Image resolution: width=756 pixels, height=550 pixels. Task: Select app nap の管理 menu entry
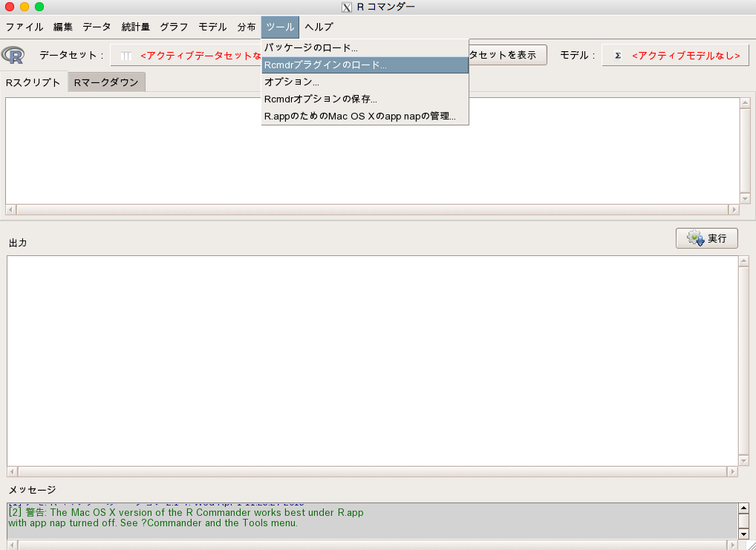click(365, 117)
